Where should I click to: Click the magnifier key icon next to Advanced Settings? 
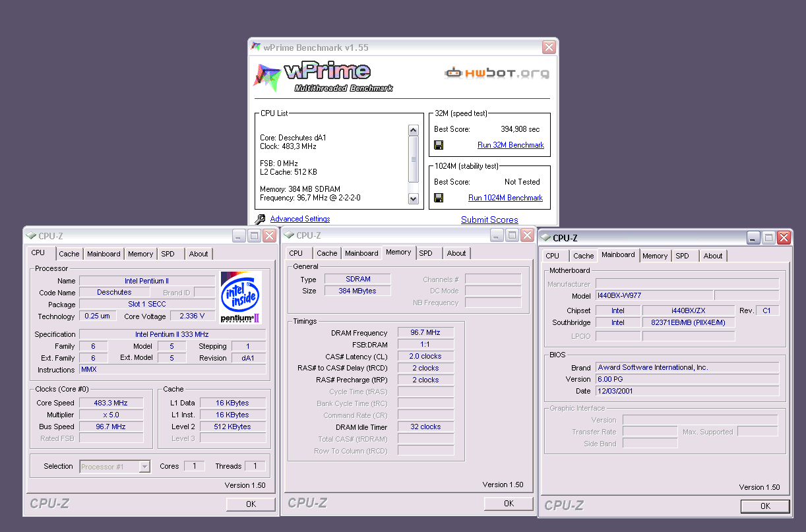pos(260,219)
